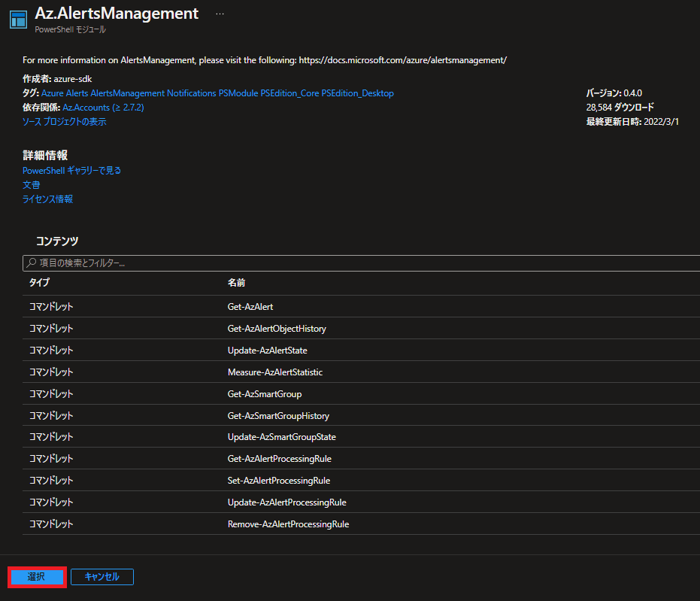Click the 詳細情報 section heading
Viewport: 700px width, 601px height.
(x=45, y=156)
